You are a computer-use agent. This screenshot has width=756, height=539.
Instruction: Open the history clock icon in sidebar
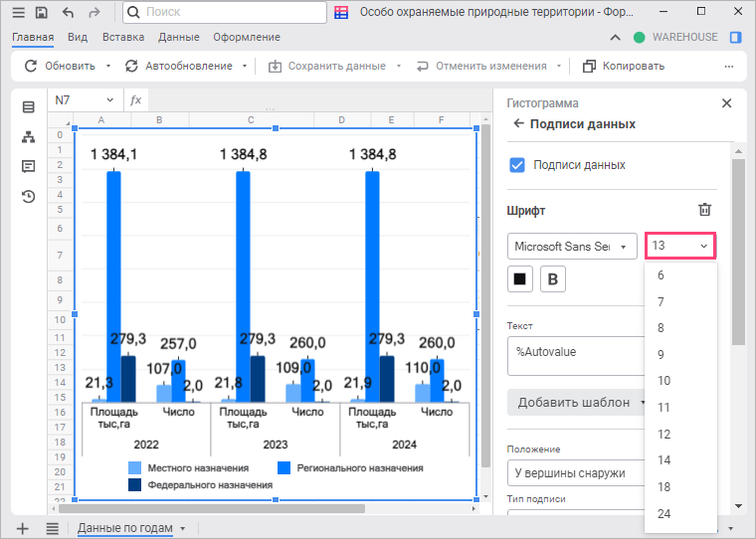point(29,196)
